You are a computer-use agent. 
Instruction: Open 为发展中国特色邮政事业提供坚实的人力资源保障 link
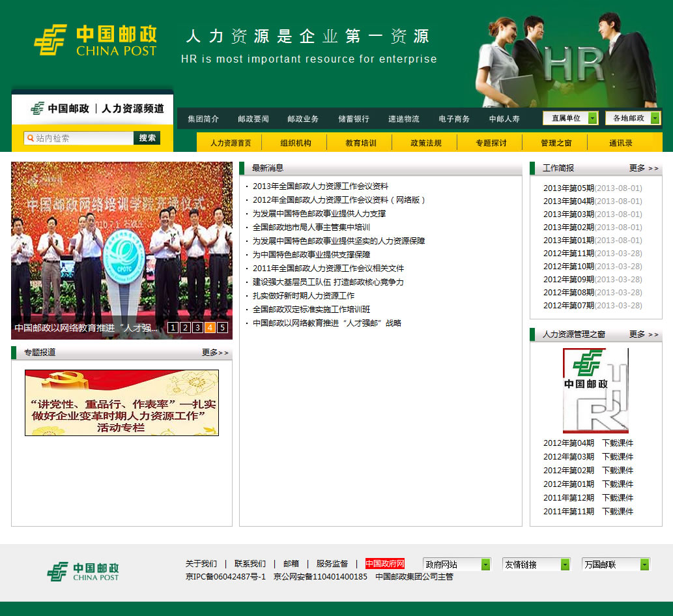tap(339, 241)
